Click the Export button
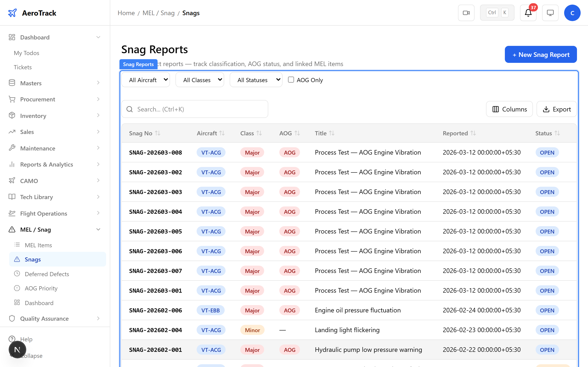Screen dimensions: 588x367 point(557,109)
